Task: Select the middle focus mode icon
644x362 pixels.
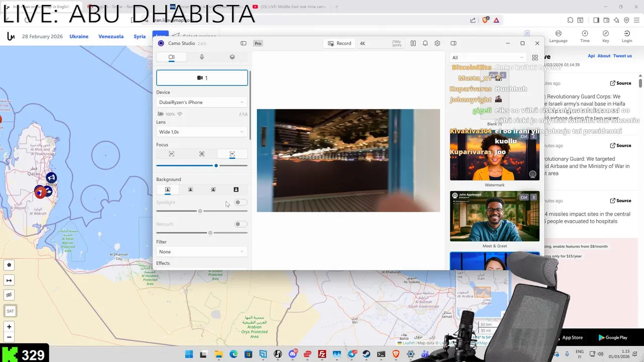Action: (x=202, y=154)
